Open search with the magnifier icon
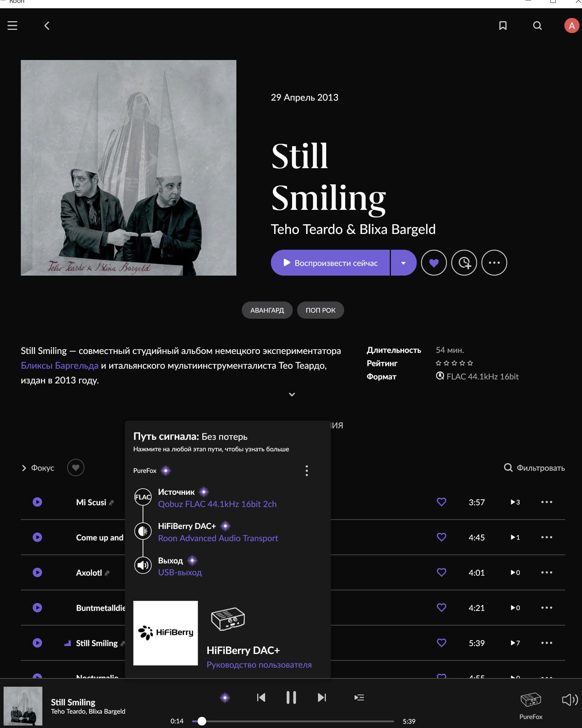This screenshot has height=728, width=582. coord(537,26)
